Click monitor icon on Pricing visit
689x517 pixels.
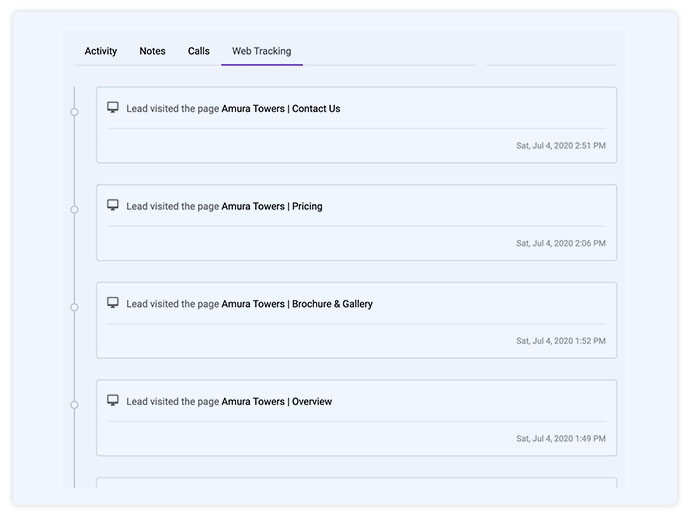pos(113,206)
